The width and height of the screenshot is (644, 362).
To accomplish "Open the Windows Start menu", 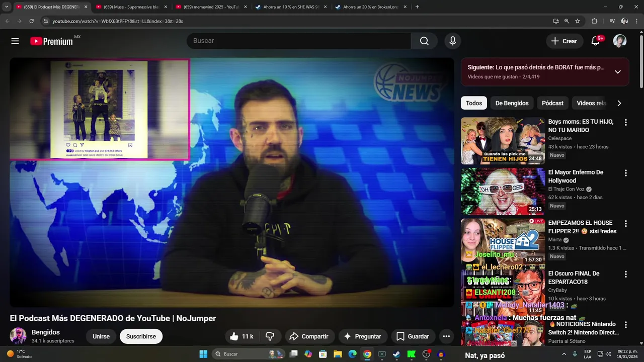I will pos(203,354).
